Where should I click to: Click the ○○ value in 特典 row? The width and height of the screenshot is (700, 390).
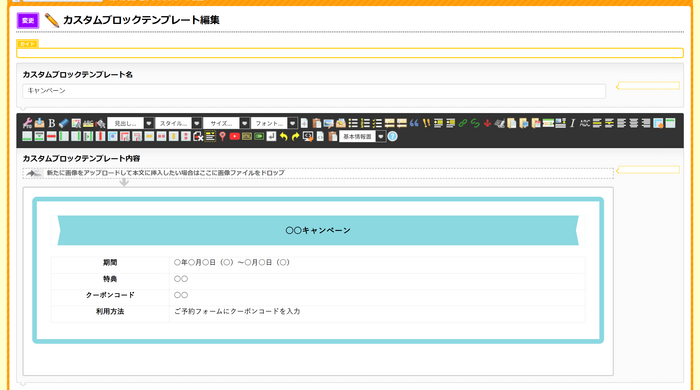coord(181,279)
